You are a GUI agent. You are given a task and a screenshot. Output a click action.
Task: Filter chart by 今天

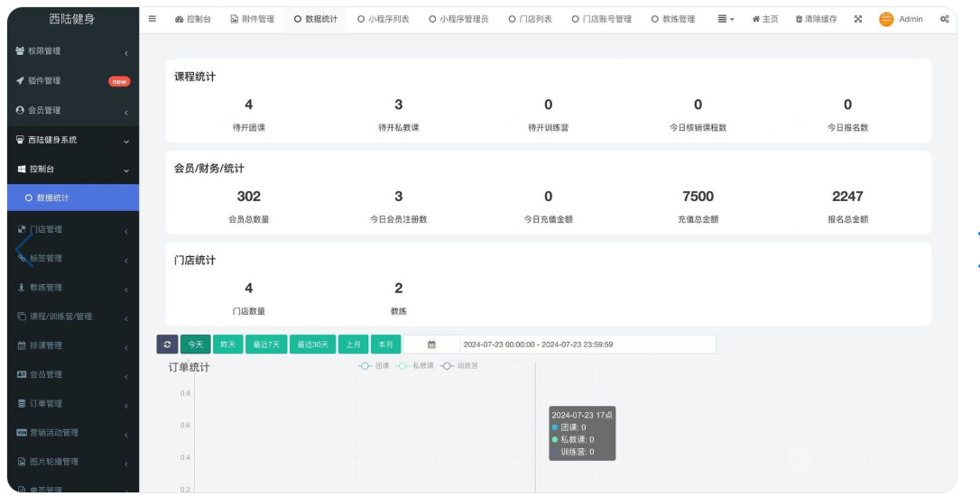196,344
